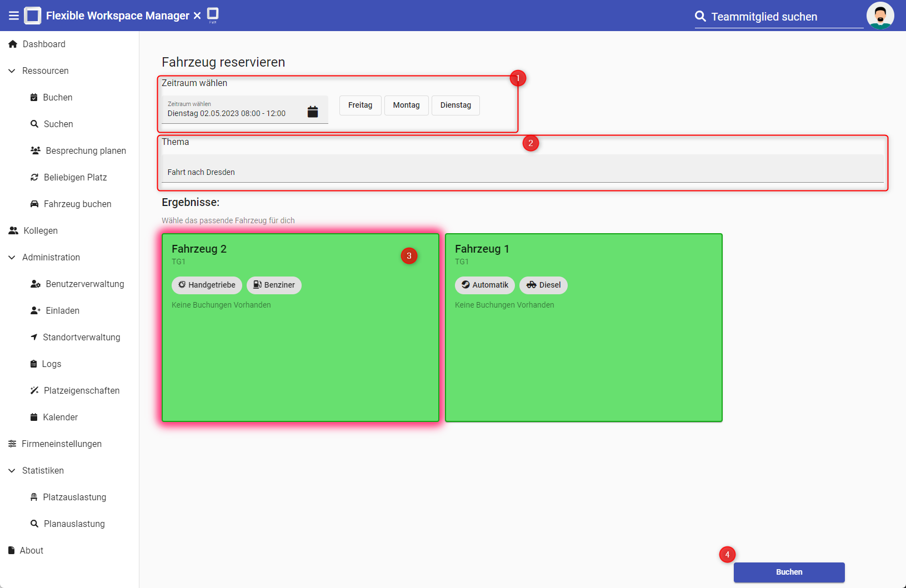
Task: Select the Handgetriebe chip on Fahrzeug 2
Action: (207, 285)
